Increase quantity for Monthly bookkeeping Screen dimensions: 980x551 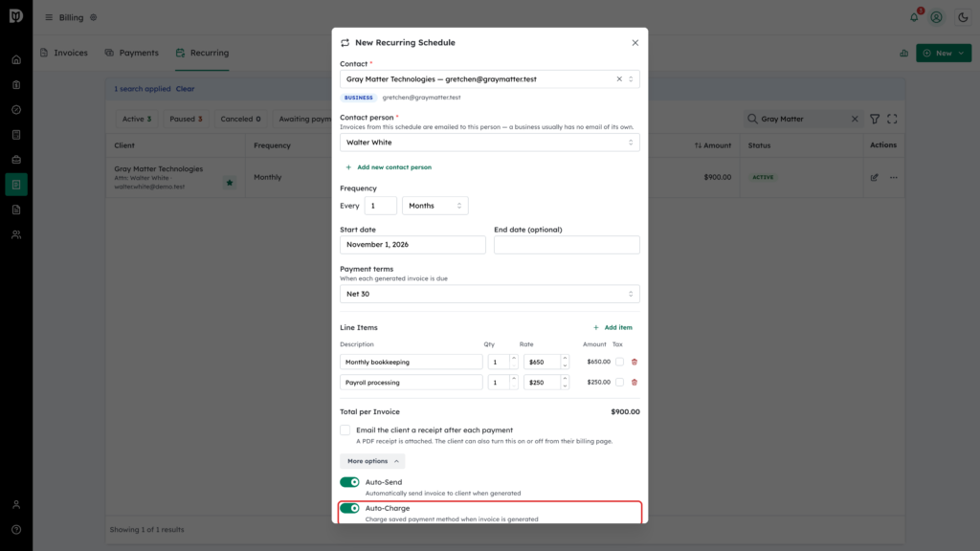click(514, 359)
